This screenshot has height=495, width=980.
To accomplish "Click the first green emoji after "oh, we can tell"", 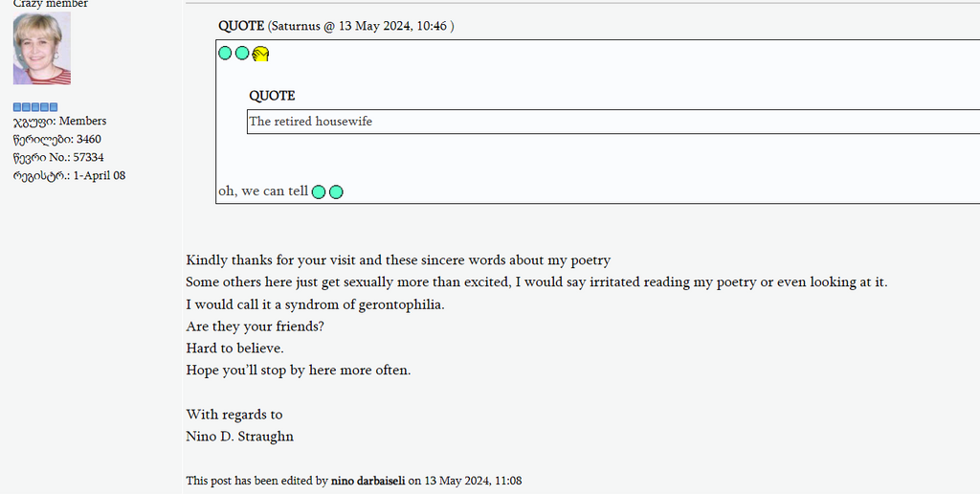I will click(319, 191).
